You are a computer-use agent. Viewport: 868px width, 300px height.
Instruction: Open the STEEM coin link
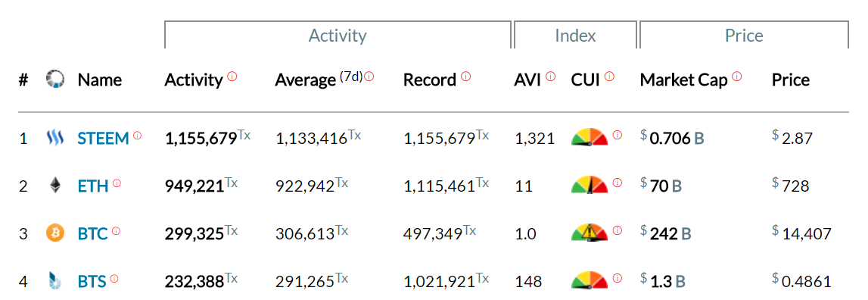coord(103,138)
